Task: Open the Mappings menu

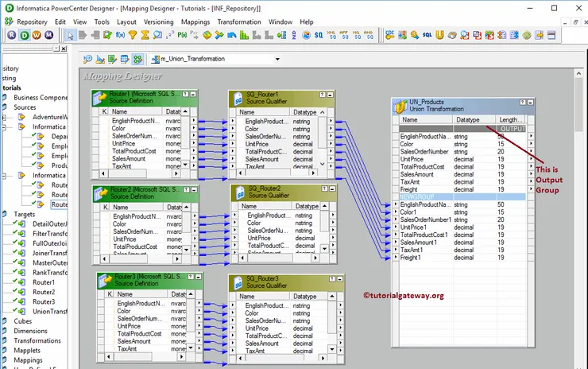Action: coord(195,21)
